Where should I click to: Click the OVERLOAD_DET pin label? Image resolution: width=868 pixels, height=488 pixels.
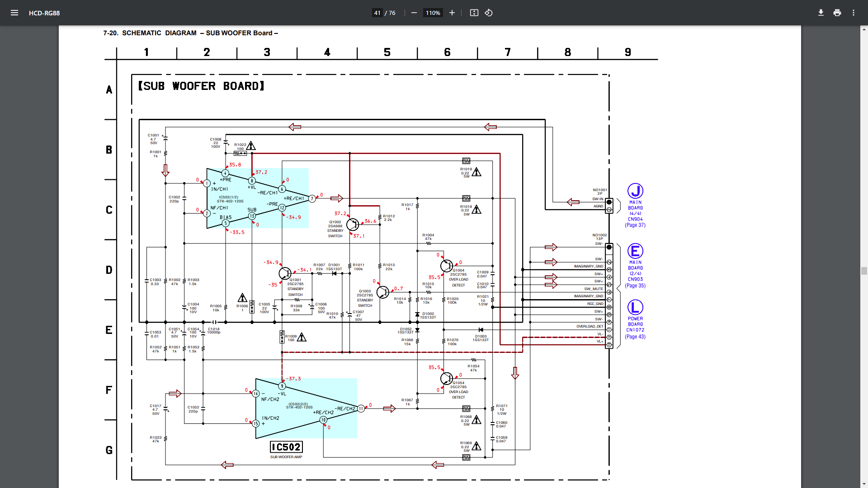590,326
